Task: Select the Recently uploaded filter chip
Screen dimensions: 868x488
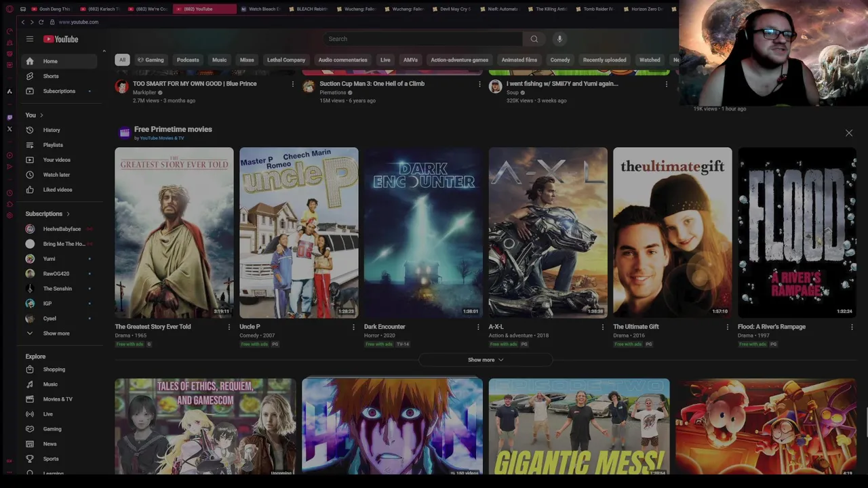Action: [604, 60]
